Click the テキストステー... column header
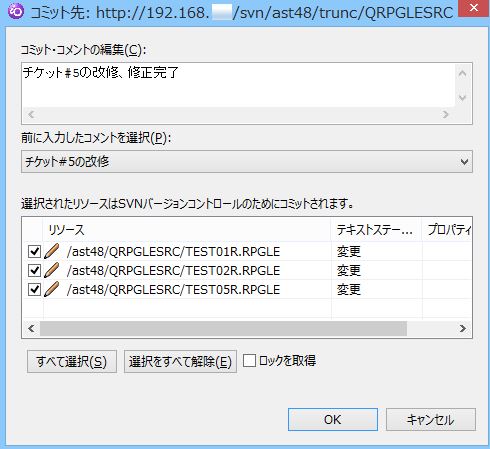Viewport: 490px width, 449px height. pyautogui.click(x=376, y=230)
